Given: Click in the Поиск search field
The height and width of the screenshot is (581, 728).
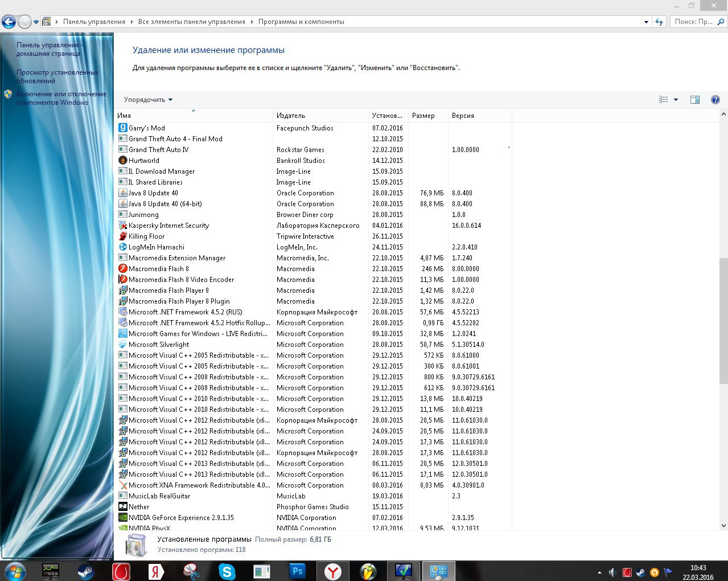Looking at the screenshot, I should (x=693, y=22).
